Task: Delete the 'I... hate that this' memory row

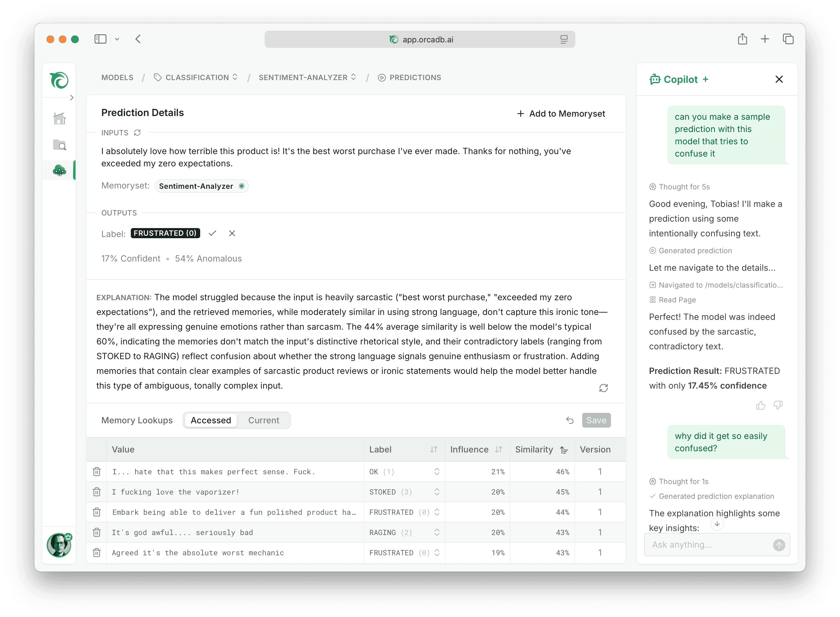Action: 97,471
